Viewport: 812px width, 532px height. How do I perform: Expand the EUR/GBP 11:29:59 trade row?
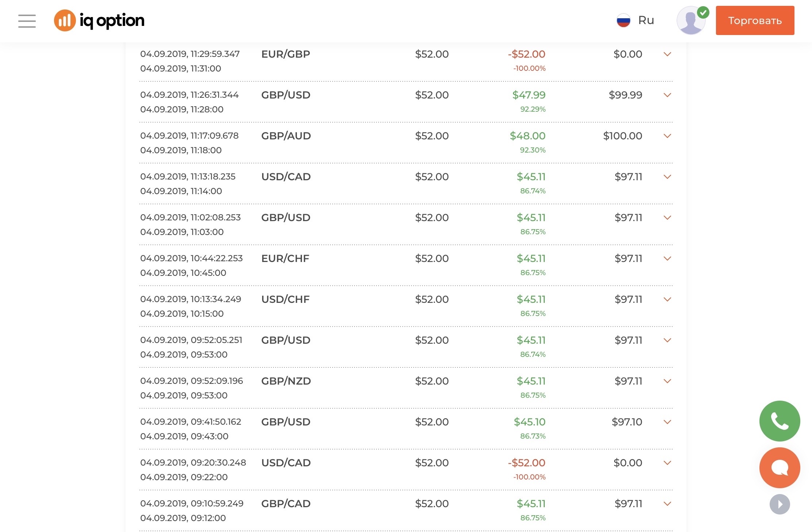(667, 54)
